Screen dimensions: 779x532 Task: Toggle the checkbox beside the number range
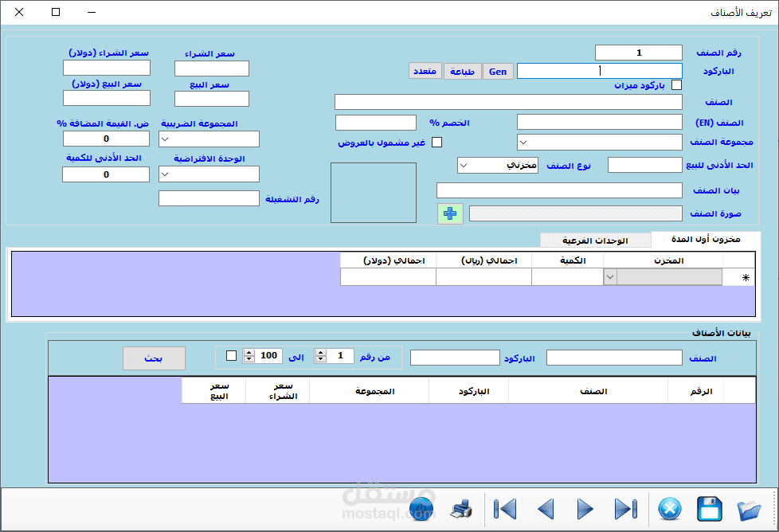pyautogui.click(x=231, y=356)
